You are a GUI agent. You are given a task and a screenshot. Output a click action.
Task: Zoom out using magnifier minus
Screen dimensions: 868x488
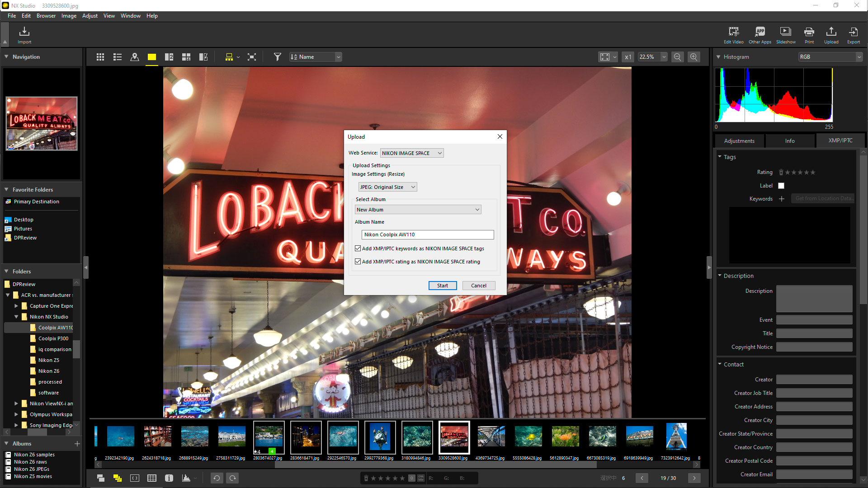677,57
